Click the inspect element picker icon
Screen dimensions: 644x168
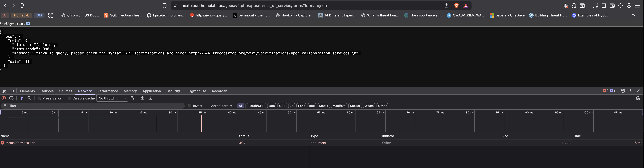click(4, 91)
